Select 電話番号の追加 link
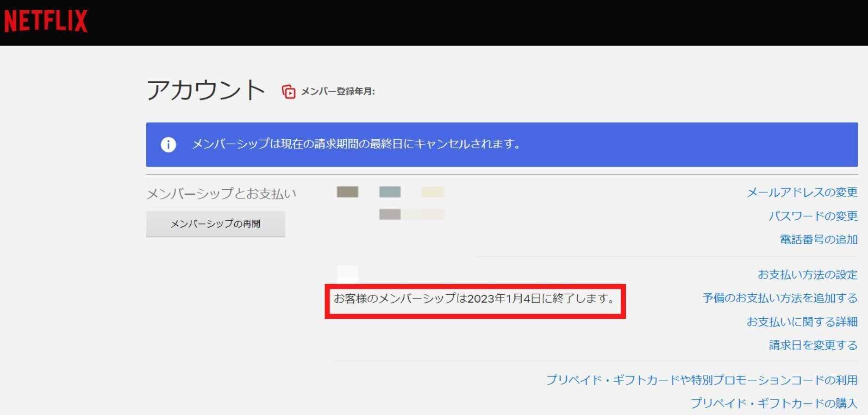This screenshot has width=868, height=415. [x=818, y=240]
